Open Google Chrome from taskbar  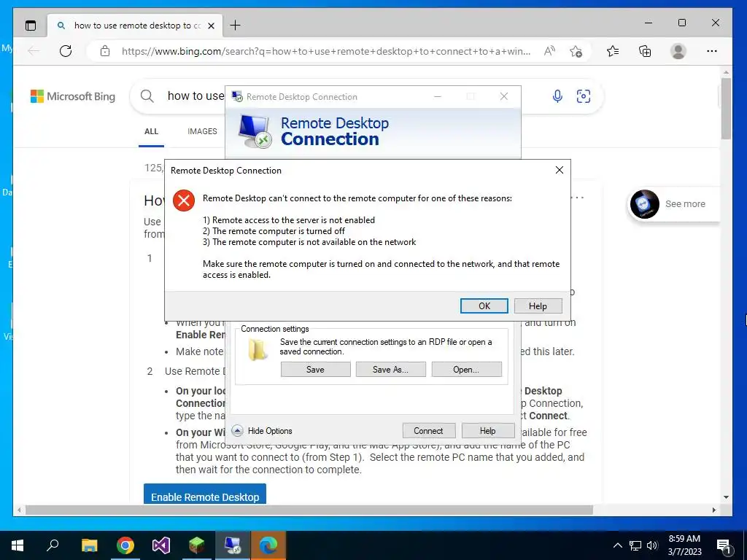point(125,545)
